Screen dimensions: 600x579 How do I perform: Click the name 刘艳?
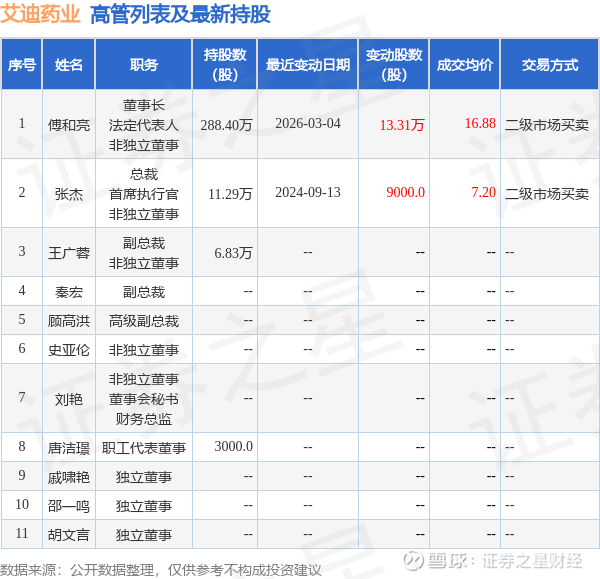click(x=69, y=400)
